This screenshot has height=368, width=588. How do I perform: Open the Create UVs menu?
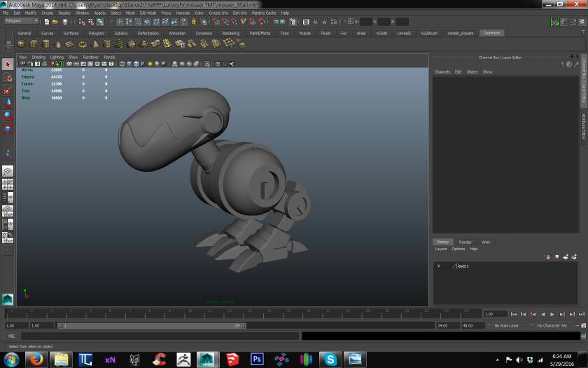pos(218,13)
